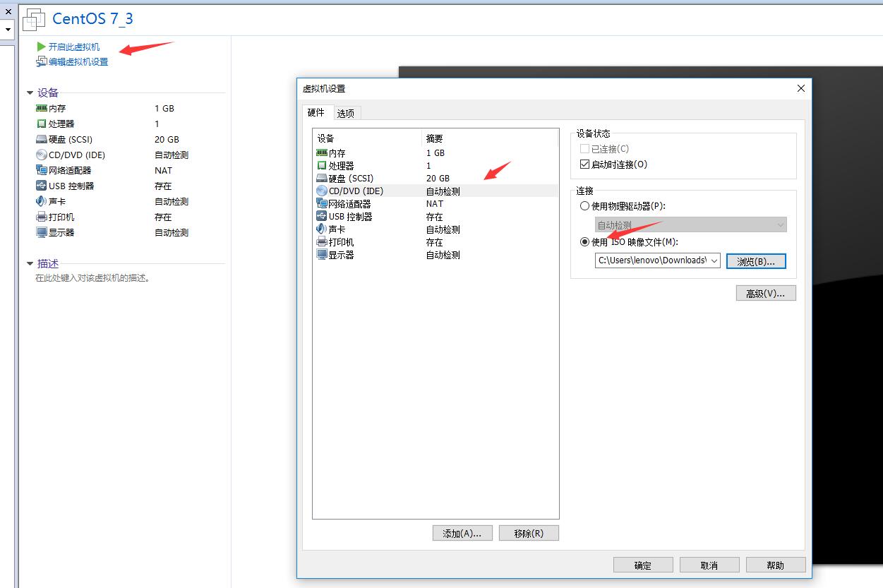883x588 pixels.
Task: Click 1 GB value in left device panel
Action: click(x=164, y=108)
